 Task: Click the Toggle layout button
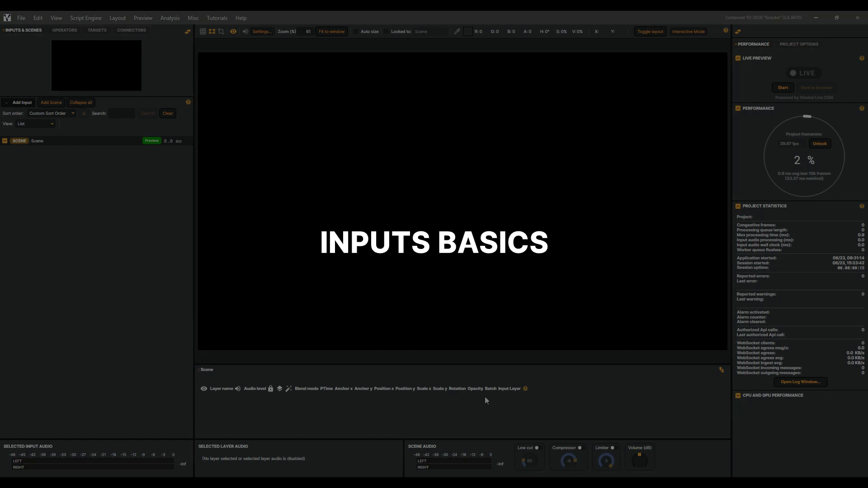click(650, 32)
